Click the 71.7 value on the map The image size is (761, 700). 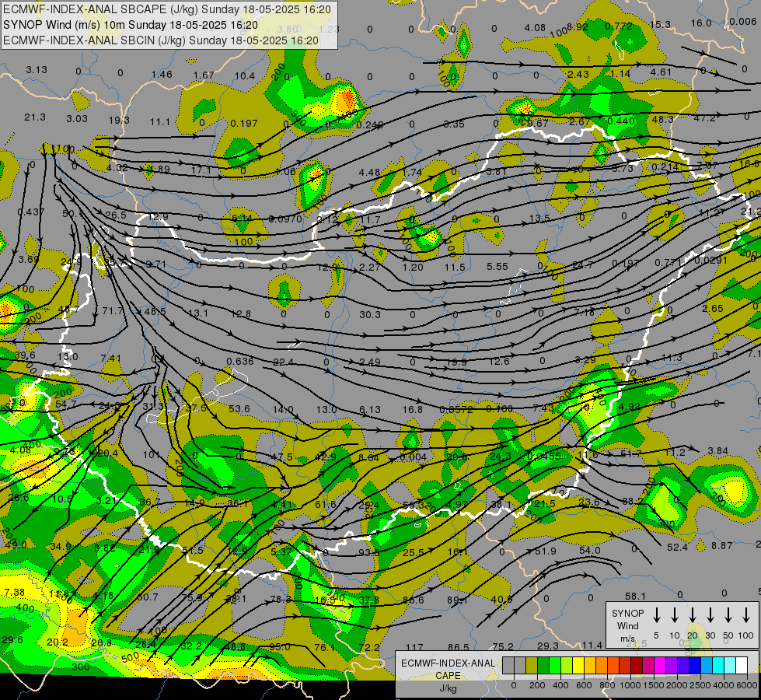[113, 310]
